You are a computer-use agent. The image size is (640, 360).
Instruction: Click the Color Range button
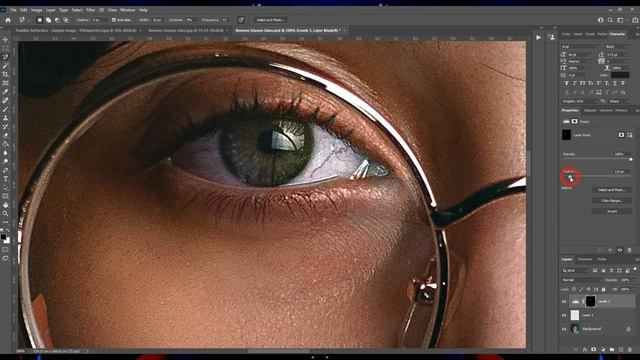pyautogui.click(x=611, y=200)
